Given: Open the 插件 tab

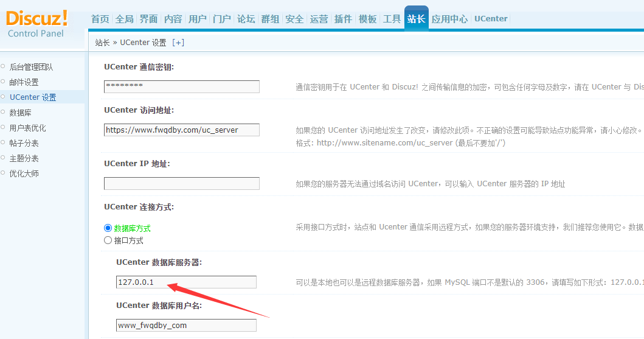Looking at the screenshot, I should pyautogui.click(x=343, y=19).
